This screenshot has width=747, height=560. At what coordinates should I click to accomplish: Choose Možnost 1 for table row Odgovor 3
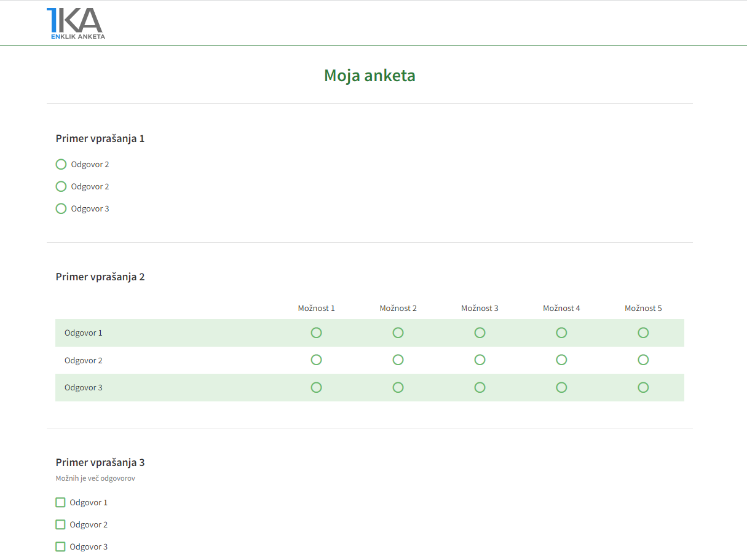[316, 387]
